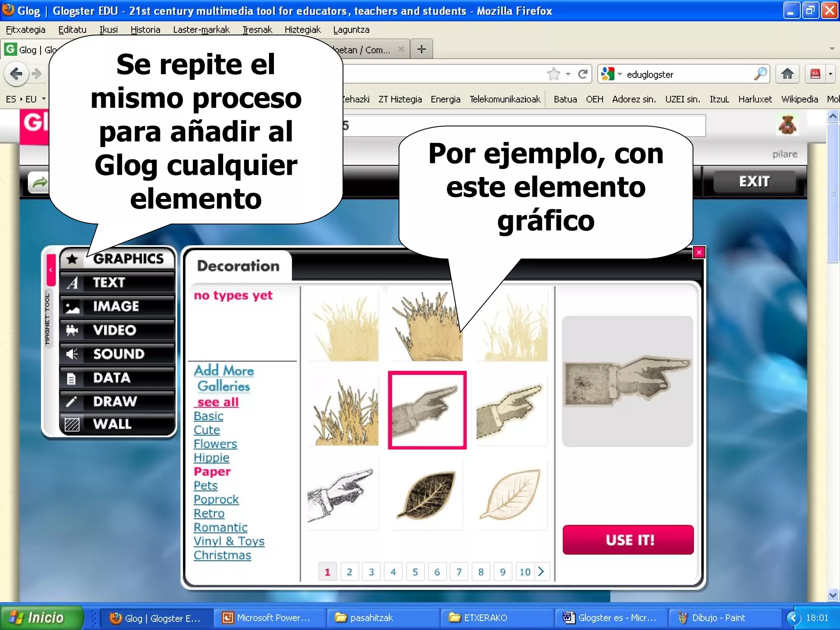Open the Retro gallery category
This screenshot has height=630, width=840.
(209, 514)
